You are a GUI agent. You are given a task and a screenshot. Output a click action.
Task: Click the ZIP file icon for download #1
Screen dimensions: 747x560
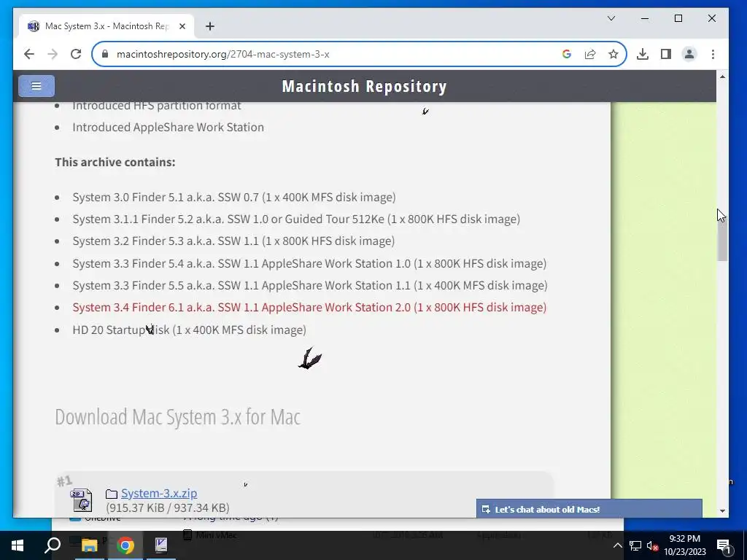click(81, 499)
